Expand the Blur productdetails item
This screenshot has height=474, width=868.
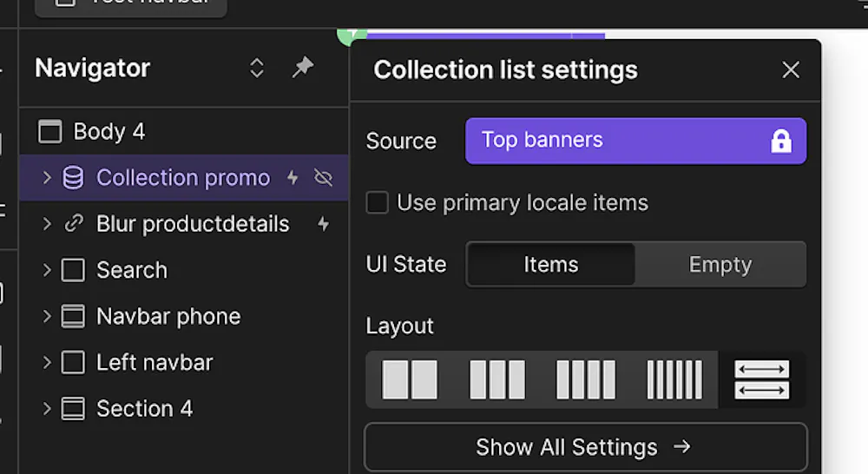pos(47,224)
